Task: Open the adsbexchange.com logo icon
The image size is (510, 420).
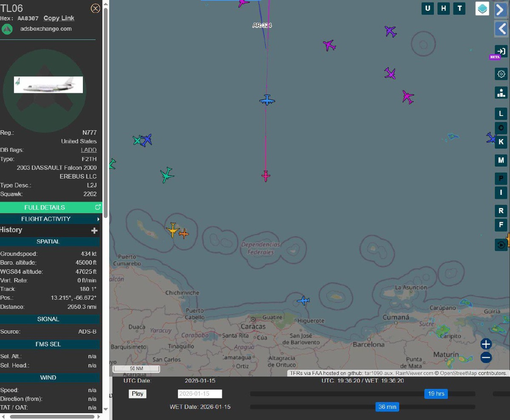Action: coord(7,29)
